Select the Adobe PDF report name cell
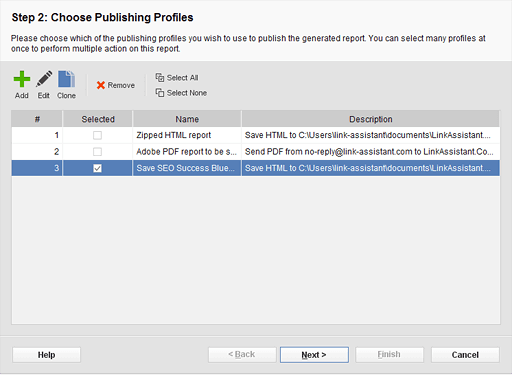 click(x=187, y=152)
